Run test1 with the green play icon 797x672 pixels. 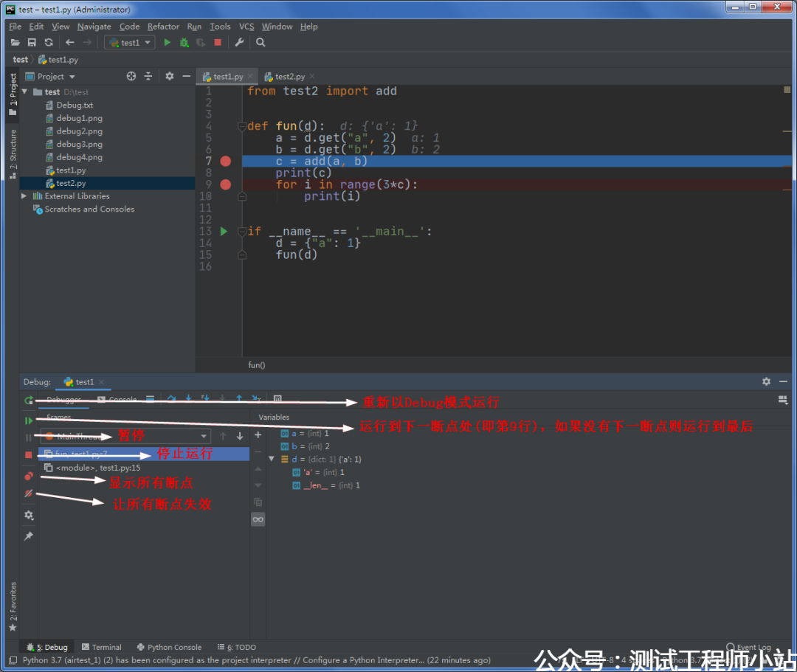pos(168,43)
